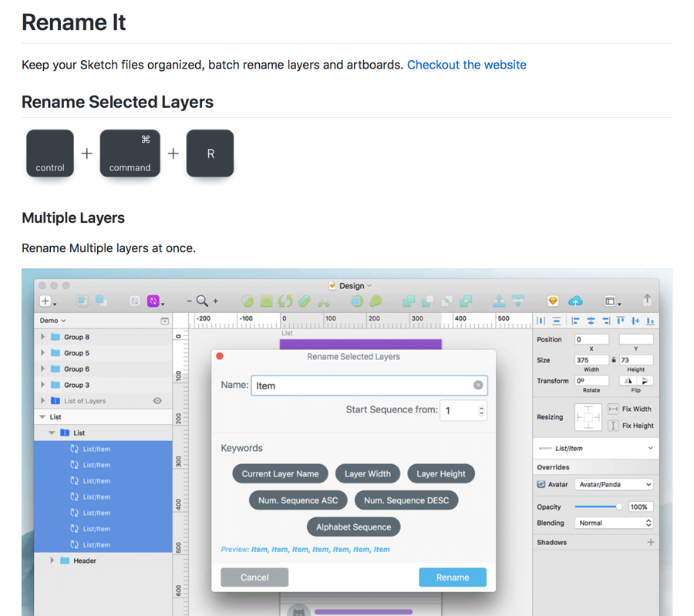694x616 pixels.
Task: Open the Checkout the website link
Action: point(467,65)
